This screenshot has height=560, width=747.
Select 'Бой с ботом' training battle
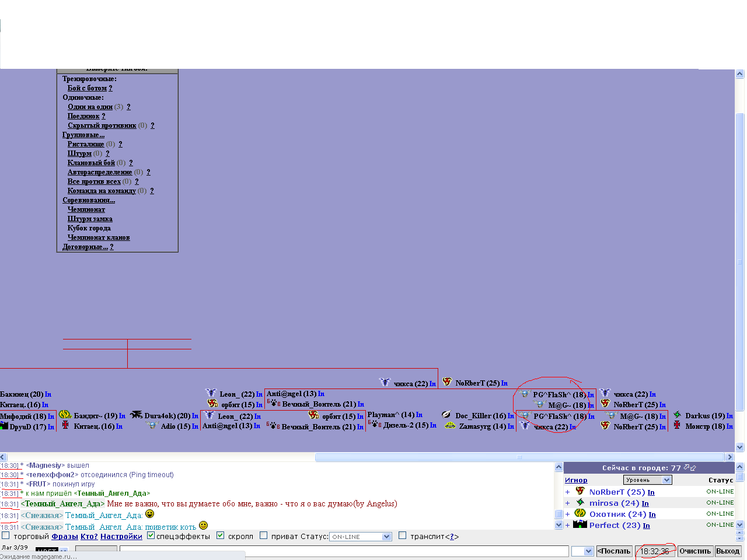pos(87,88)
